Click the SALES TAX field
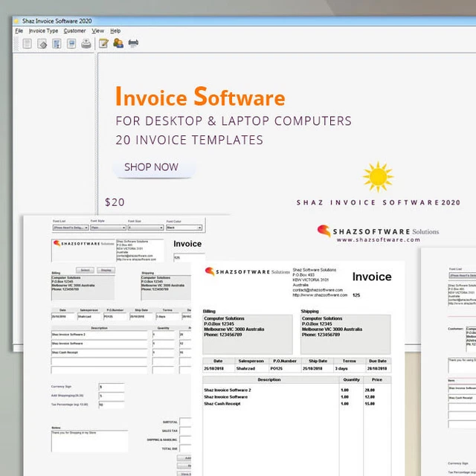This screenshot has height=476, width=476. pos(185,431)
